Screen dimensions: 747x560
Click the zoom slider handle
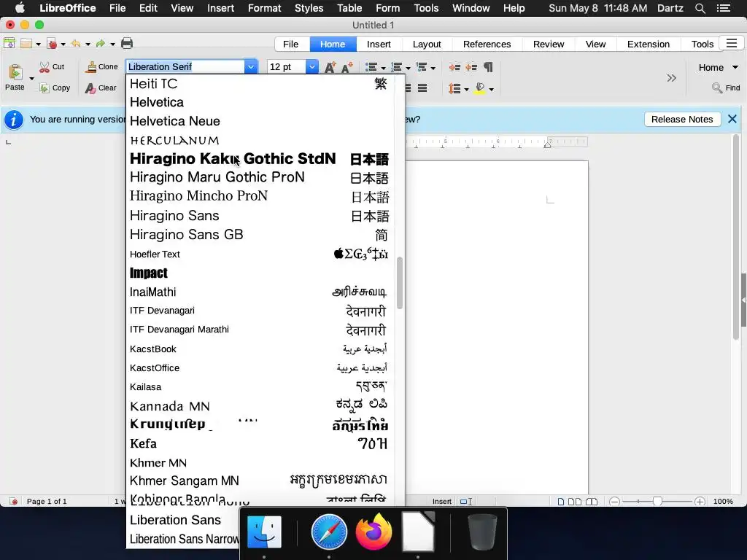[x=657, y=501]
